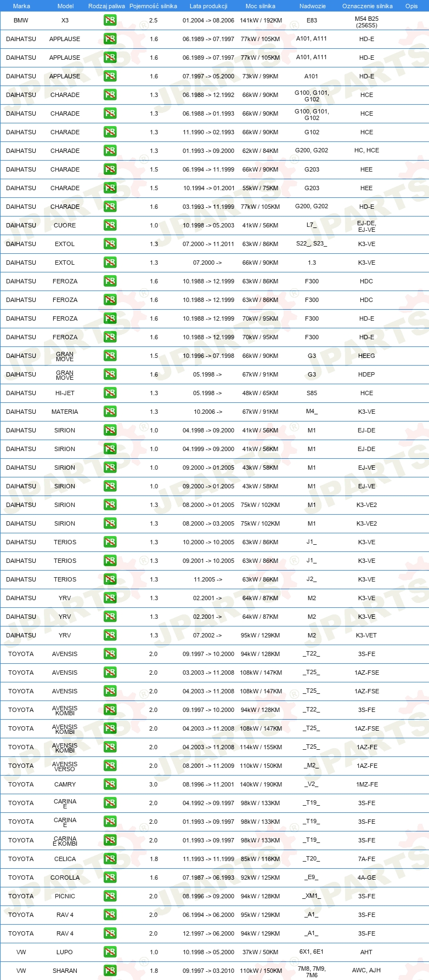This screenshot has width=429, height=980.
Task: Click the fuel icon in the GRAN MOVE HEEG row
Action: (110, 356)
